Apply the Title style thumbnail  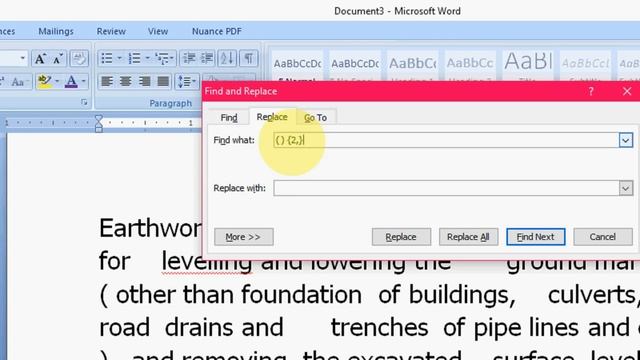click(x=528, y=67)
